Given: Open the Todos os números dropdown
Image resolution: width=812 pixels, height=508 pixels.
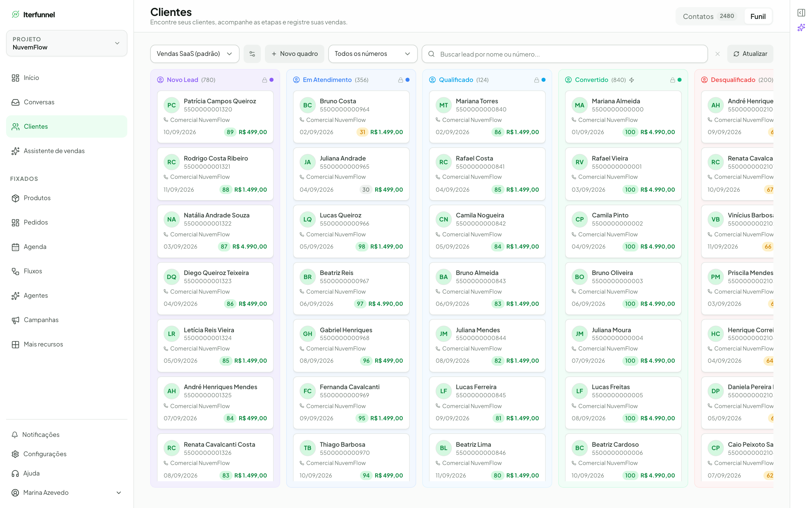Looking at the screenshot, I should [x=373, y=54].
